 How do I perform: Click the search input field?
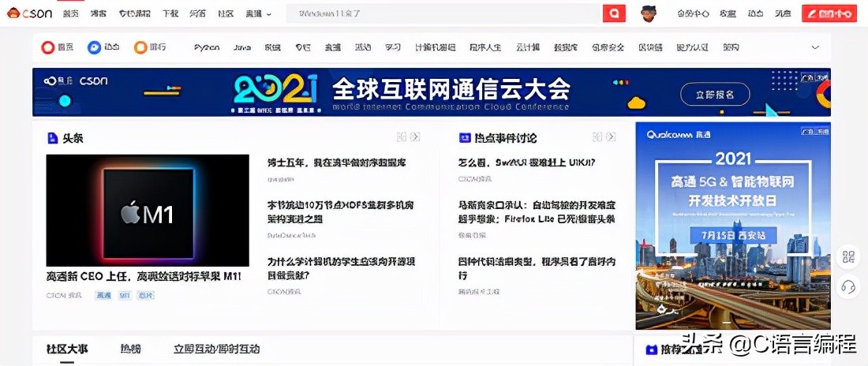pos(443,13)
